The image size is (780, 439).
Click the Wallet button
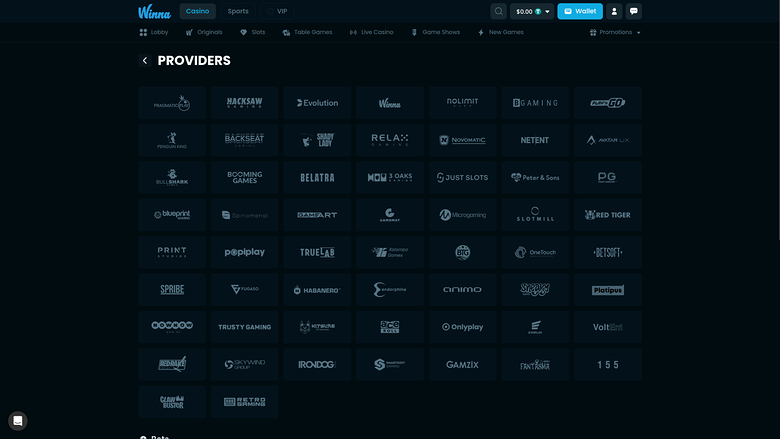(x=580, y=11)
